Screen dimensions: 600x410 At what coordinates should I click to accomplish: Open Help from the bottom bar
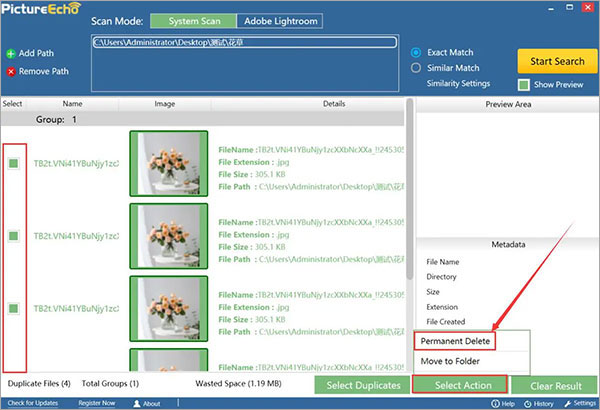pyautogui.click(x=498, y=403)
